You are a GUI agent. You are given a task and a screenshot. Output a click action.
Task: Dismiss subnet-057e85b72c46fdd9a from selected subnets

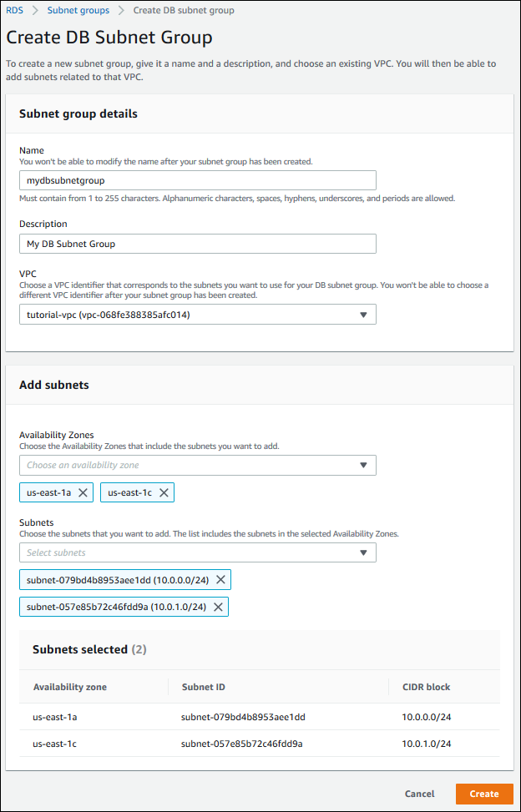click(216, 607)
